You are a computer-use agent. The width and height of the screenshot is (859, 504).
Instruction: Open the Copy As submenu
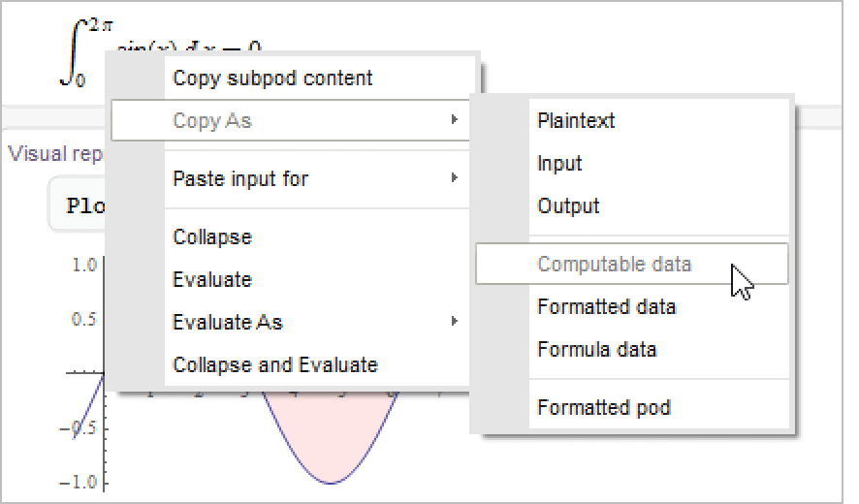point(212,121)
